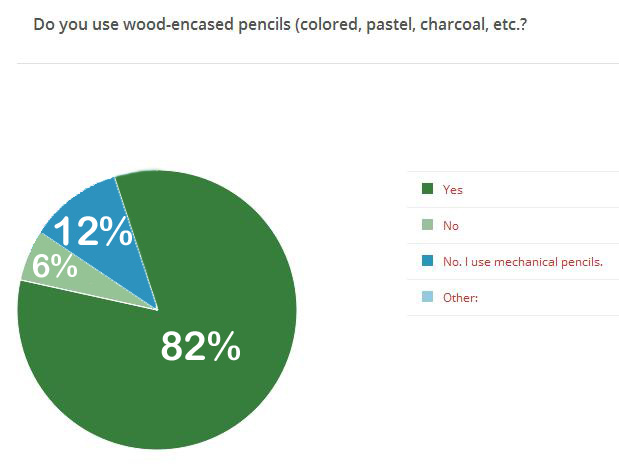Viewport: 619px width, 464px height.
Task: Click the 12% percentage label
Action: tap(92, 232)
